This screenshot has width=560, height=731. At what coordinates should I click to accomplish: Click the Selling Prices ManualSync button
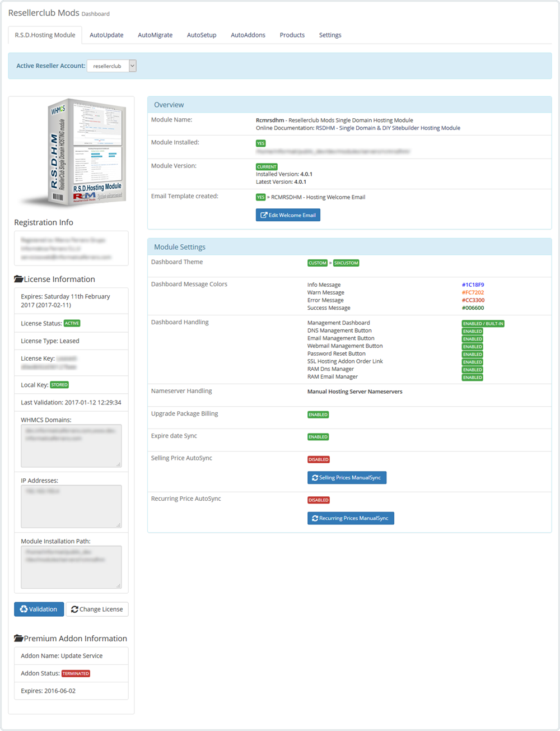click(x=347, y=478)
